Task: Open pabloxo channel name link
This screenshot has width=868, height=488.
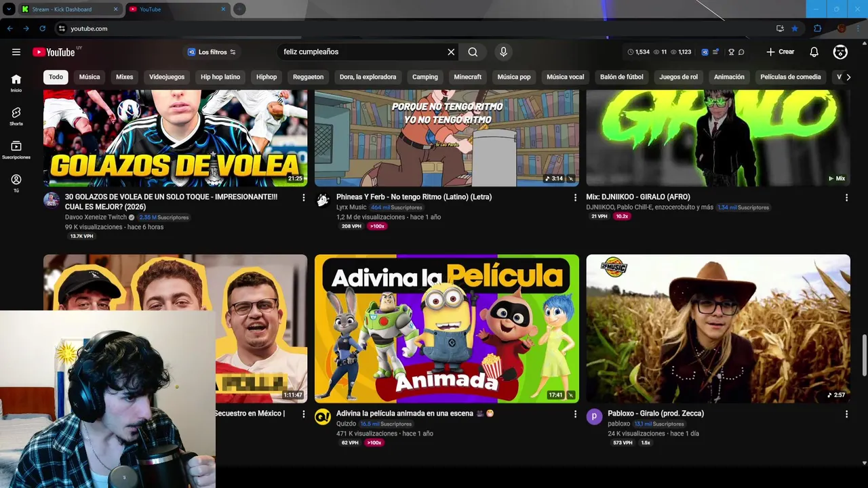Action: coord(619,424)
